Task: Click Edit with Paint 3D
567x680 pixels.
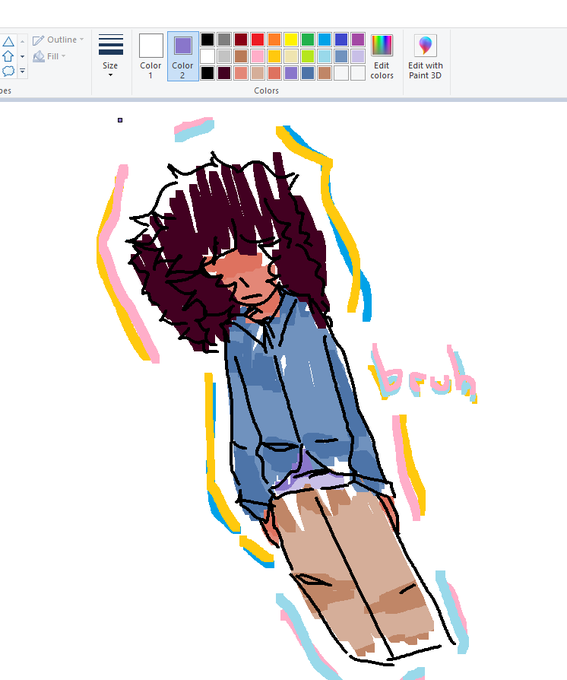Action: click(x=425, y=56)
